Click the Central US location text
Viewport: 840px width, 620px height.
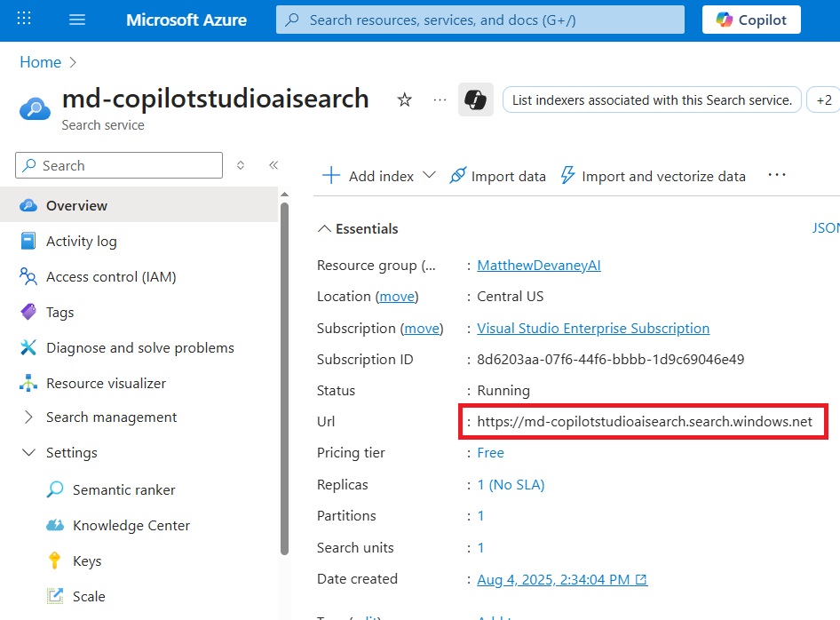pyautogui.click(x=510, y=297)
